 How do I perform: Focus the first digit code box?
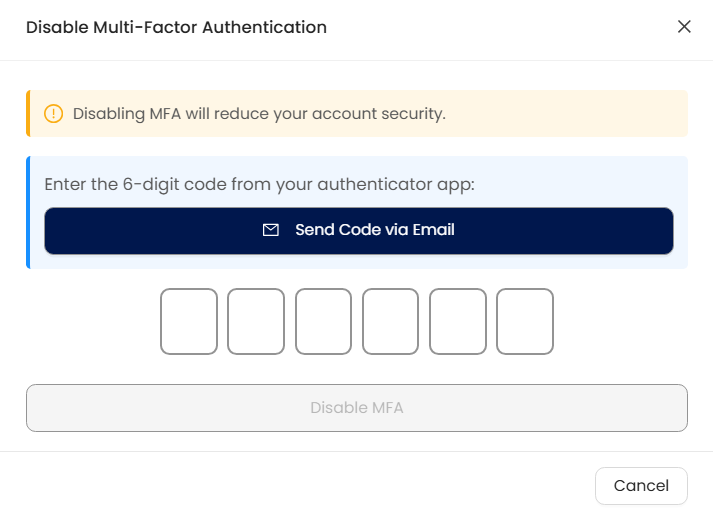189,321
